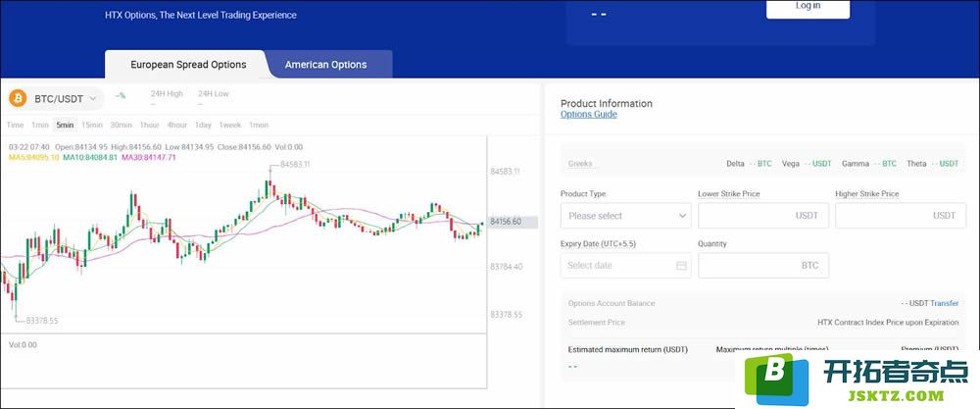Screen dimensions: 980x409
Task: Click the Estimated maximum return label
Action: tap(627, 349)
